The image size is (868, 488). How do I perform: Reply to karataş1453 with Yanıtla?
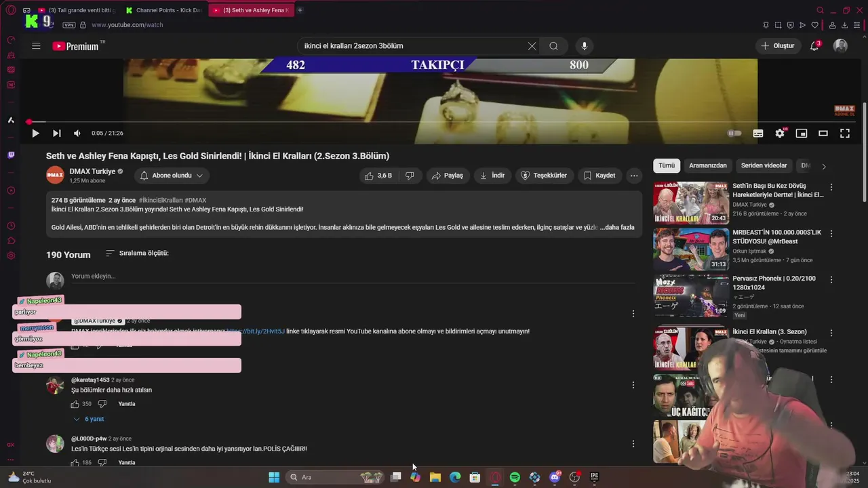(x=127, y=404)
